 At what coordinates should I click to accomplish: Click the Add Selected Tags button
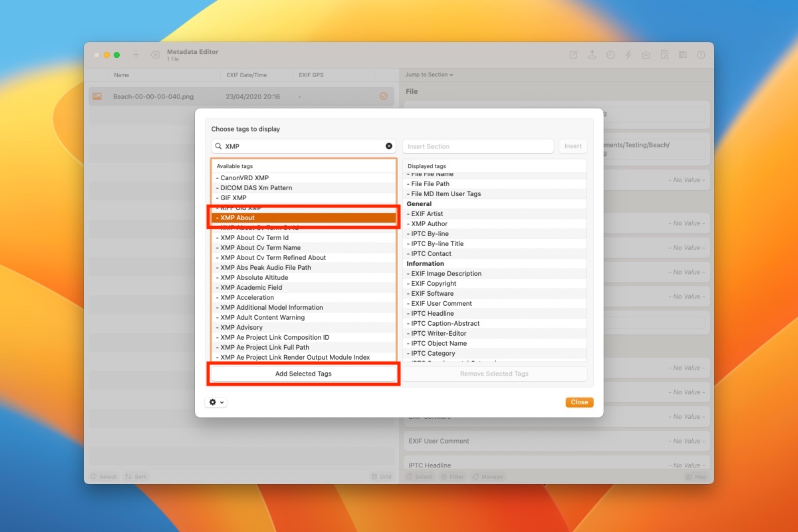click(303, 374)
